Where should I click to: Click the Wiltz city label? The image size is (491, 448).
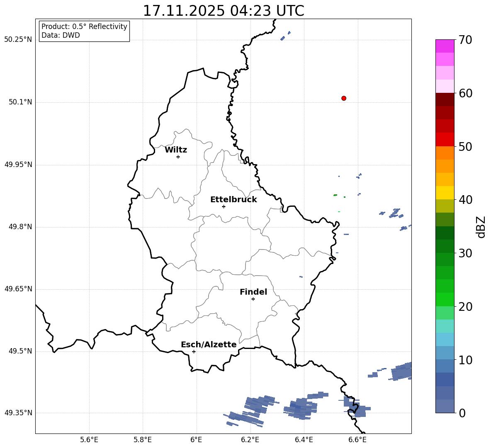coord(176,150)
